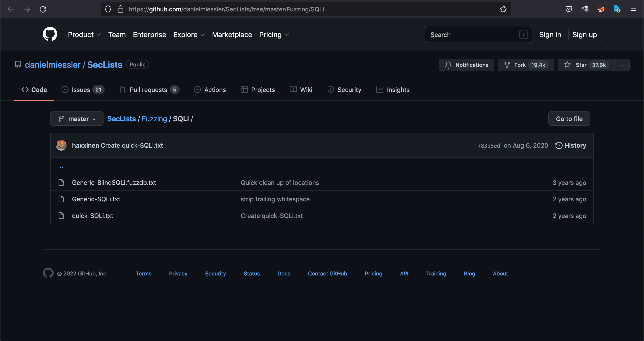Image resolution: width=644 pixels, height=341 pixels.
Task: Open the Wiki tab
Action: [301, 90]
